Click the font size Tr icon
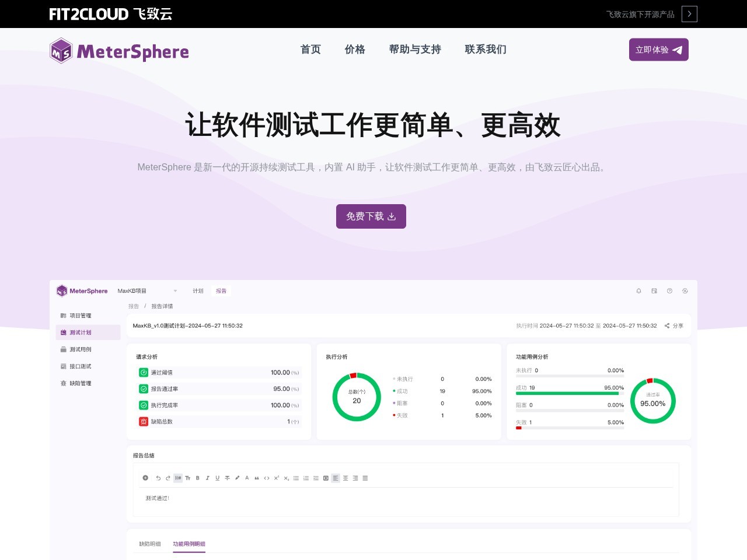 [x=188, y=478]
